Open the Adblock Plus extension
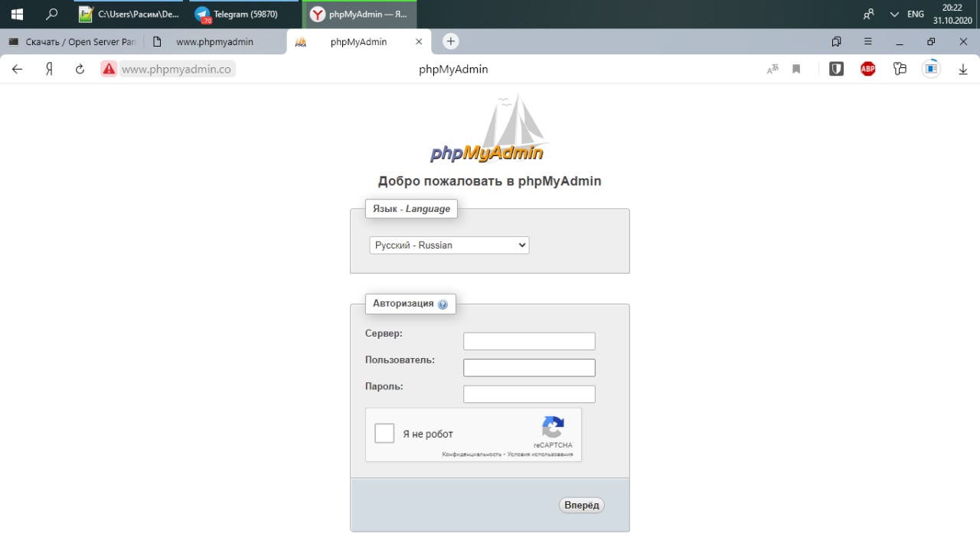 tap(867, 69)
